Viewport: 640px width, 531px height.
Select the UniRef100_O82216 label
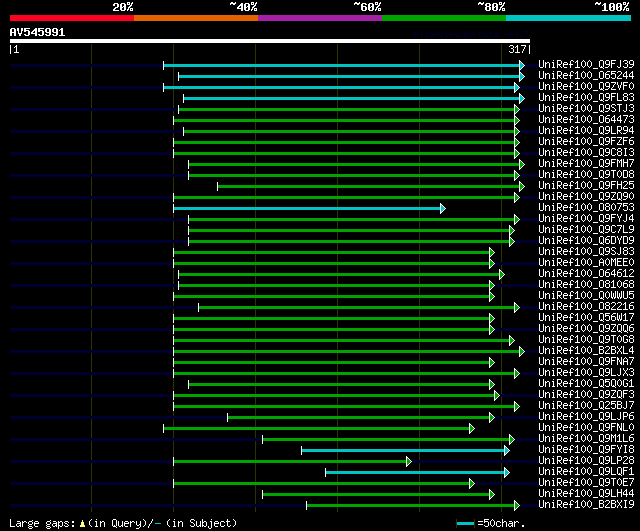586,307
